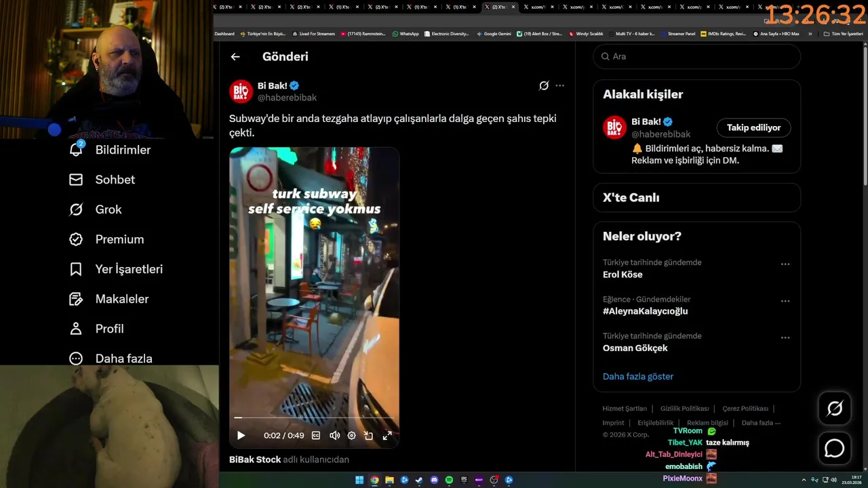
Task: Mute the video with speaker icon
Action: pos(334,436)
